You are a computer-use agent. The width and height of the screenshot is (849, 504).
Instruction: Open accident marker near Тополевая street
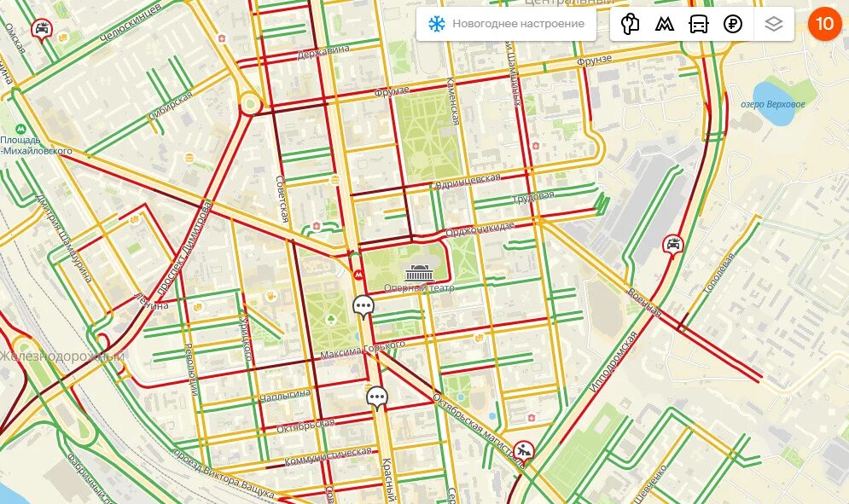pyautogui.click(x=672, y=246)
